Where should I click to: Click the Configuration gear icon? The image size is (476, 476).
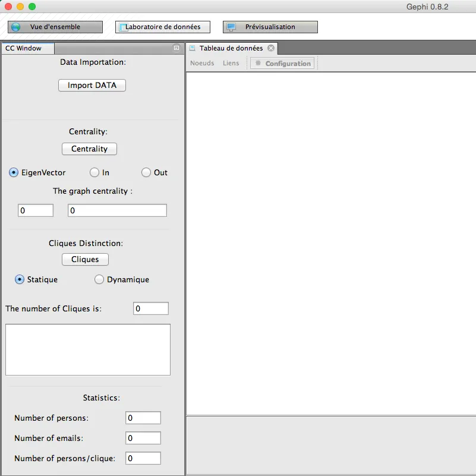pyautogui.click(x=258, y=63)
